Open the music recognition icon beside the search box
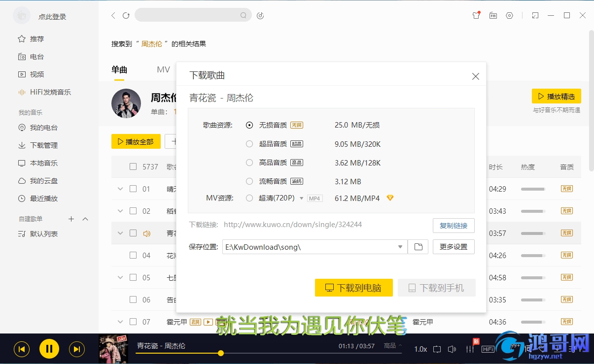 click(x=261, y=16)
